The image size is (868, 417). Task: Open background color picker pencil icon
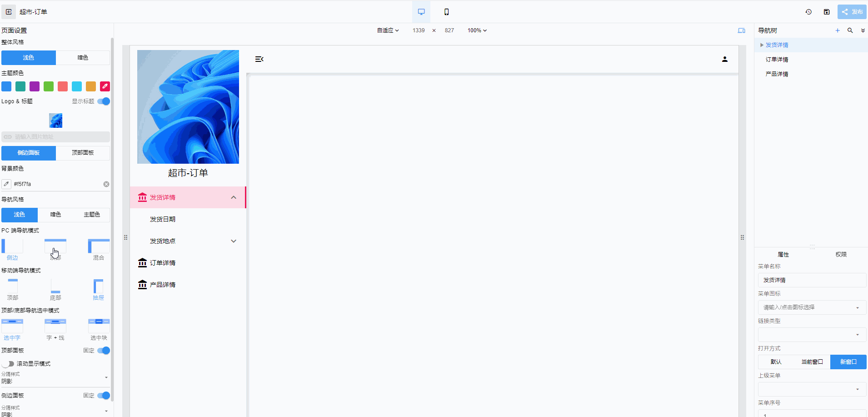point(6,184)
